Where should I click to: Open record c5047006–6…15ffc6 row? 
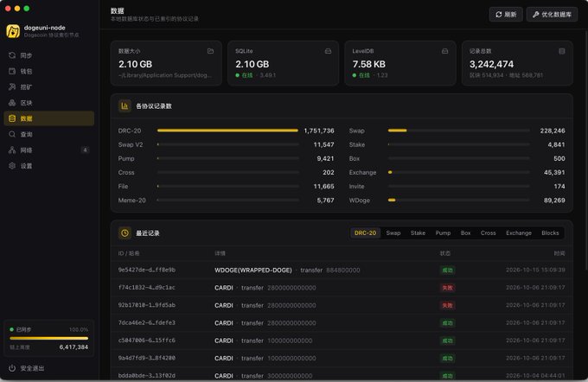(x=342, y=341)
